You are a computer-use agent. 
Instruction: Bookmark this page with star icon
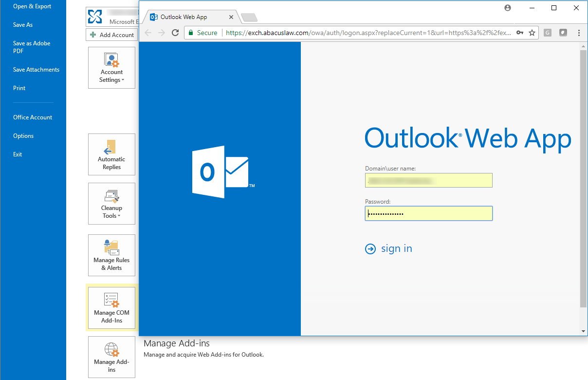pos(532,33)
